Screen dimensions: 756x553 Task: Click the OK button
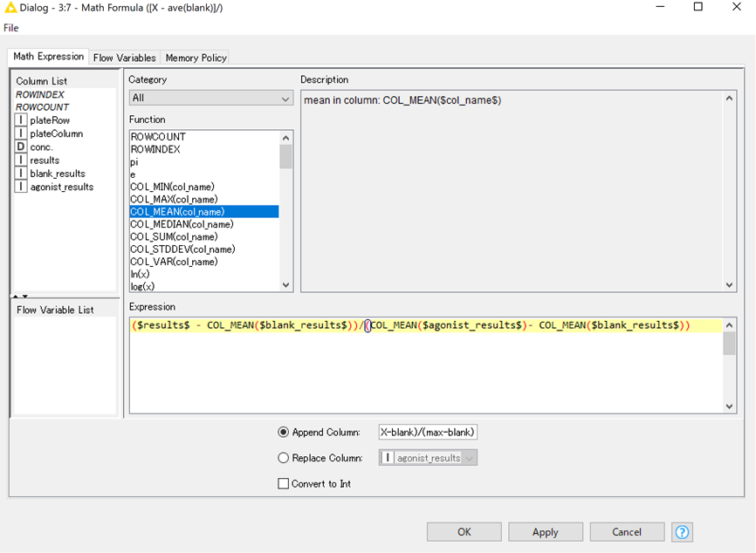tap(464, 532)
